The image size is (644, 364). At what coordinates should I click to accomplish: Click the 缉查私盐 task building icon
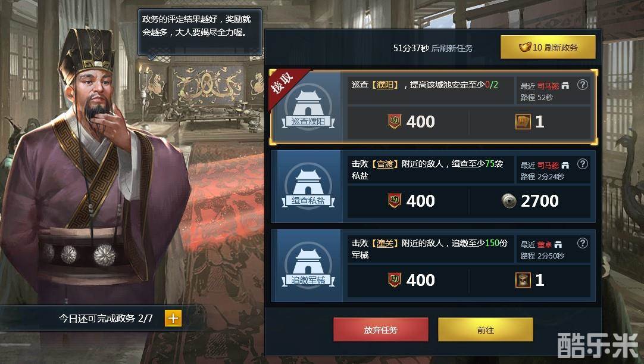click(x=308, y=186)
